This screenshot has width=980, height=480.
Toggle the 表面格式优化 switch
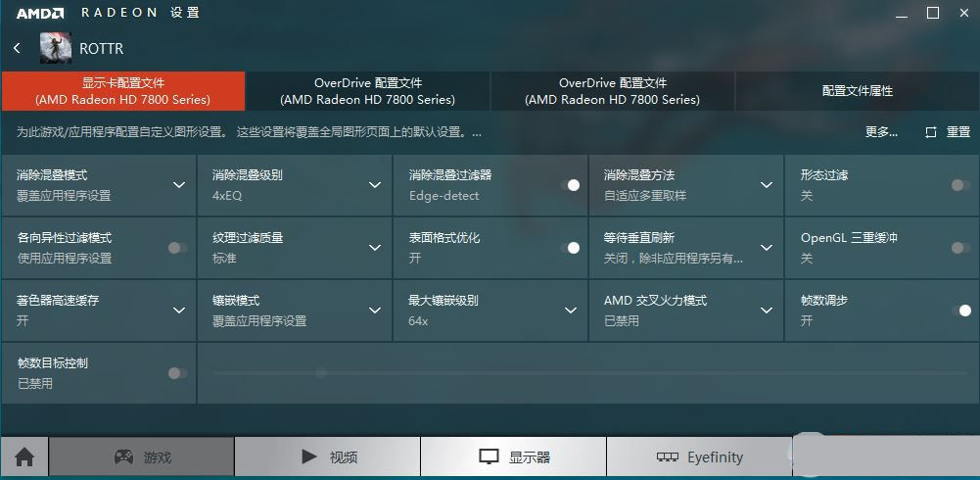point(570,248)
